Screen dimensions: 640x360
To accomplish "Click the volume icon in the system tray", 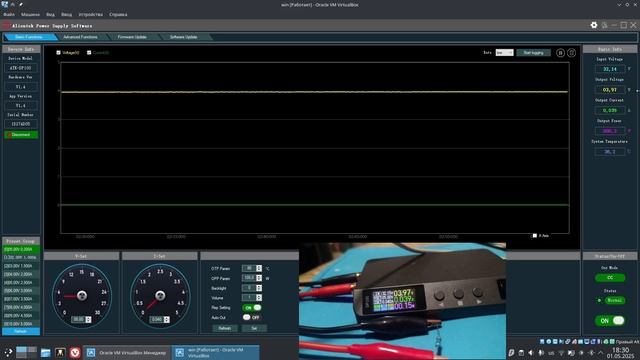I will (531, 353).
